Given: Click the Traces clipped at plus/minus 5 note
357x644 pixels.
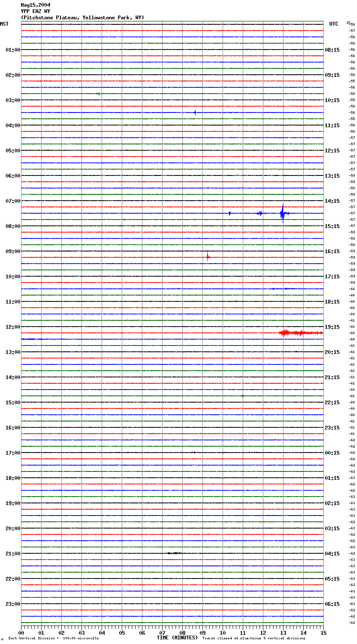Looking at the screenshot, I should (x=254, y=639).
